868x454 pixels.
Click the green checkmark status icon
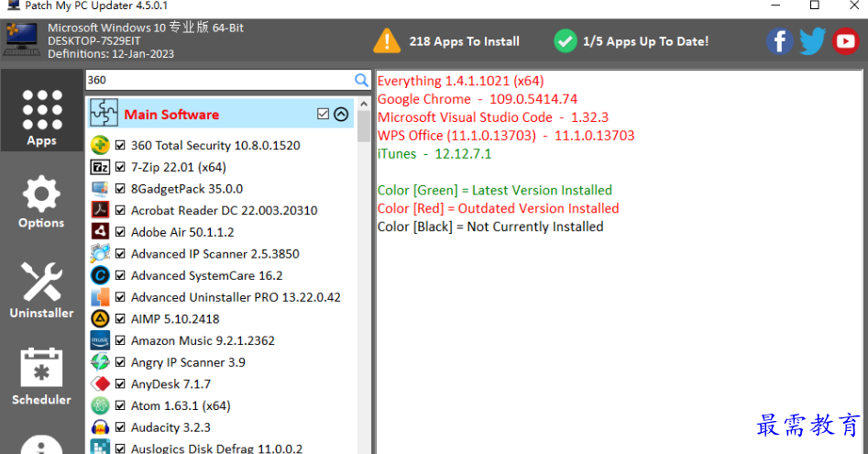[566, 41]
